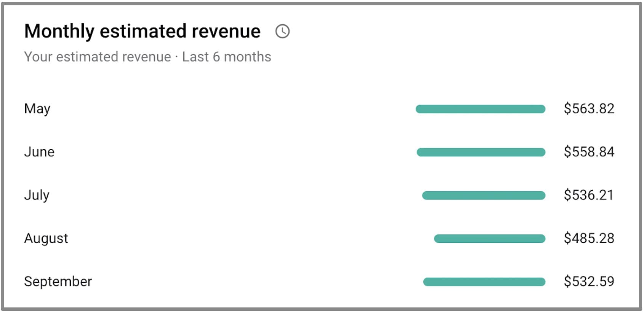Viewport: 644px width, 312px height.
Task: Click 'Your estimated revenue · Last 6 months' subtitle
Action: 147,57
